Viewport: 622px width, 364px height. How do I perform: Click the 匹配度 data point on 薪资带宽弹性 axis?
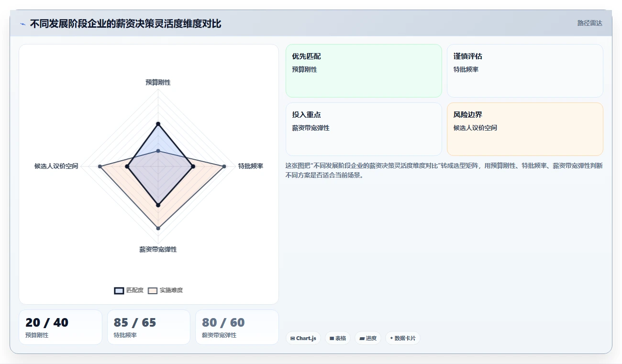[158, 205]
